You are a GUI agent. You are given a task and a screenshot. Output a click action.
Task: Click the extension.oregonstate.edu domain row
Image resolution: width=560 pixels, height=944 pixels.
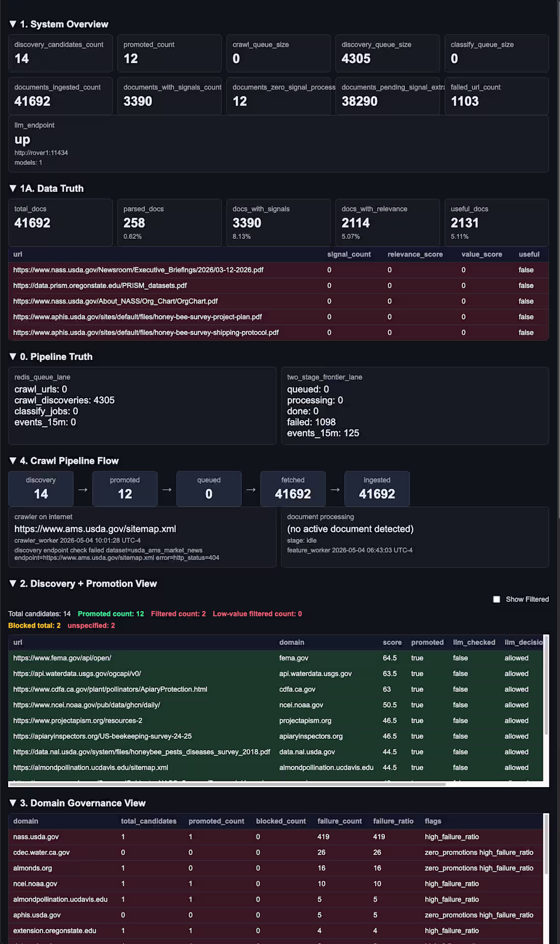coord(276,931)
